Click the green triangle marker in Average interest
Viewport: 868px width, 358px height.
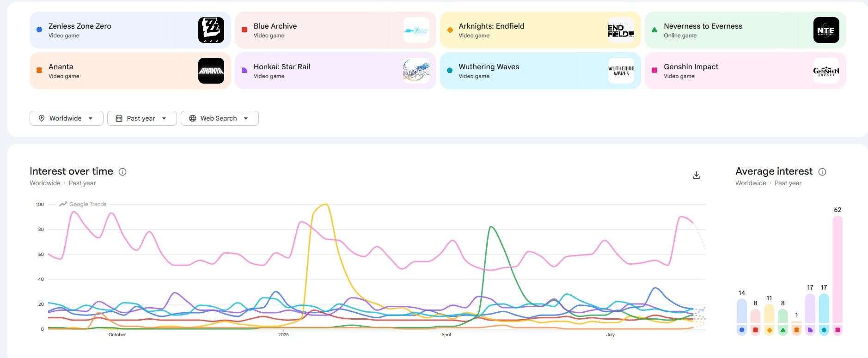click(x=782, y=330)
